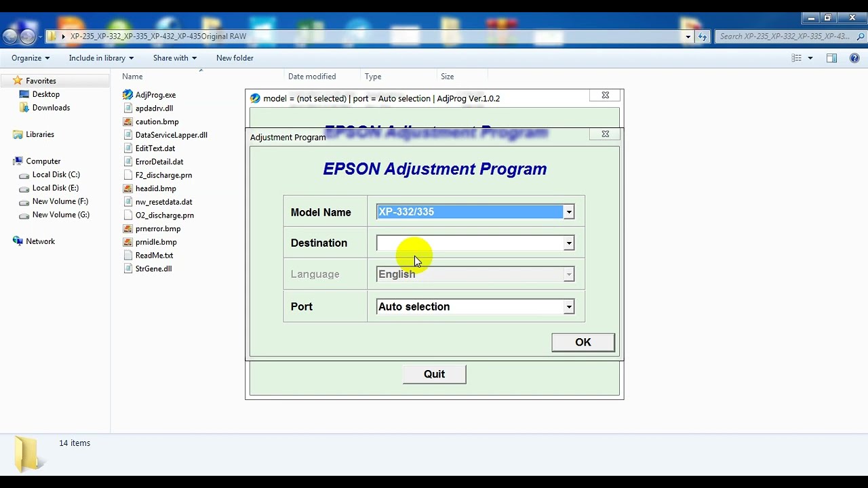Screen dimensions: 868x488
Task: Click the Explorer back navigation button
Action: coord(10,37)
